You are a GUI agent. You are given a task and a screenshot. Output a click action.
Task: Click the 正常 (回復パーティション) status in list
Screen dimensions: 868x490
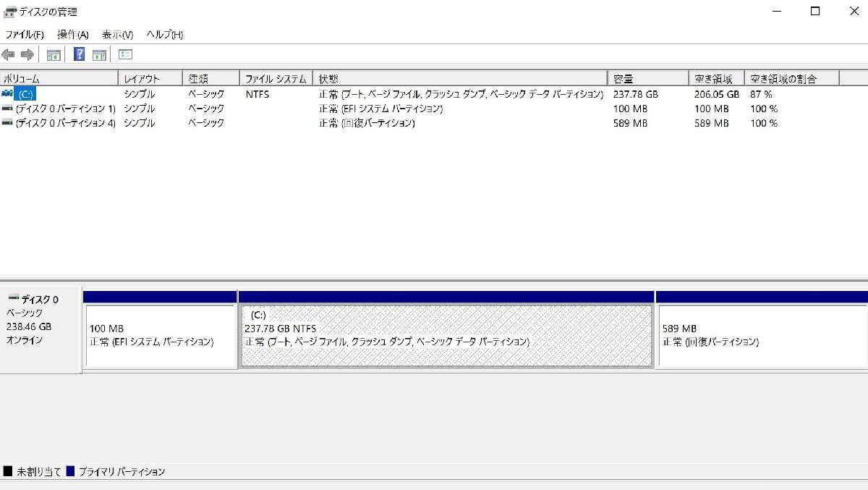click(367, 123)
